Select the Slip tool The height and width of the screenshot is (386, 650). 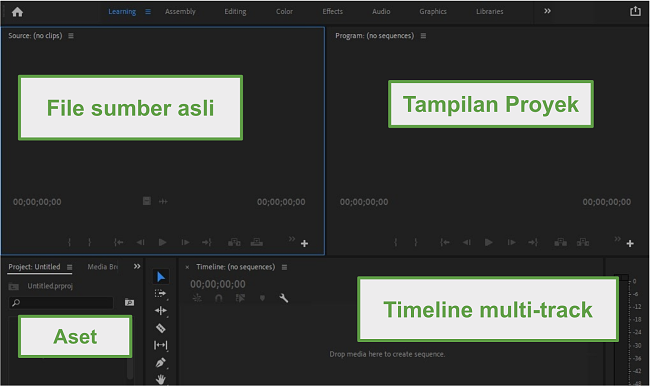pos(160,345)
